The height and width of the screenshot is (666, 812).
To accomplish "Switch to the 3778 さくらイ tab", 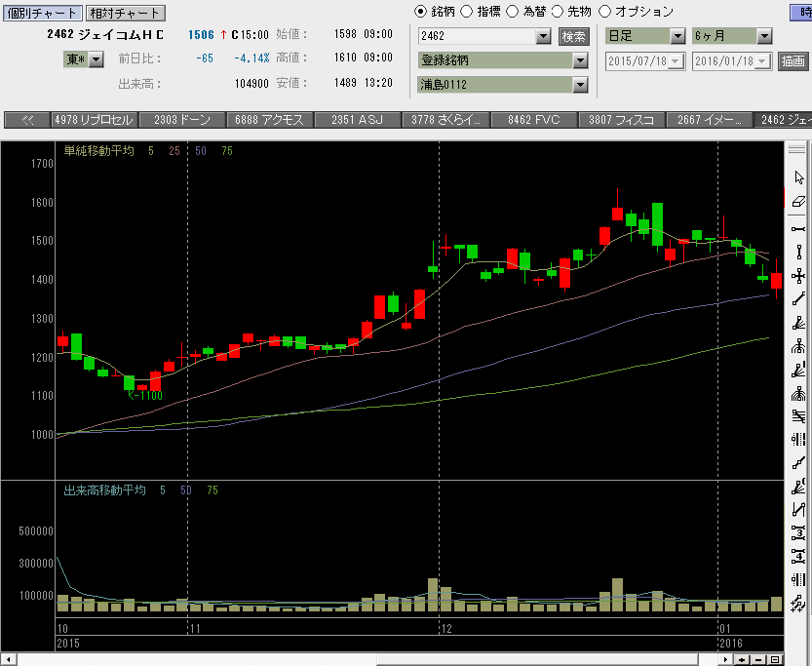I will (x=445, y=120).
